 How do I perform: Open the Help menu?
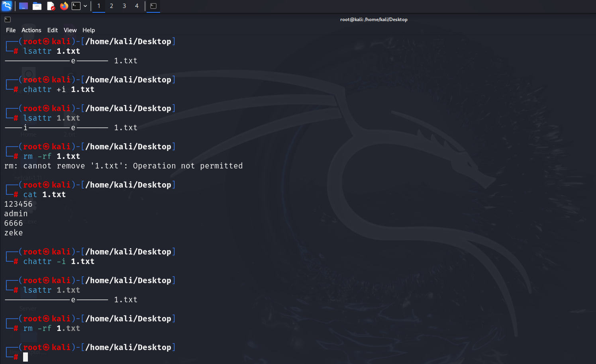88,30
